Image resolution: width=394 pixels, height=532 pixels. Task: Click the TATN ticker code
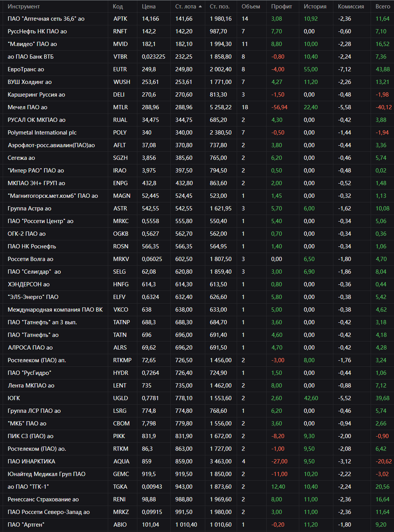(119, 335)
